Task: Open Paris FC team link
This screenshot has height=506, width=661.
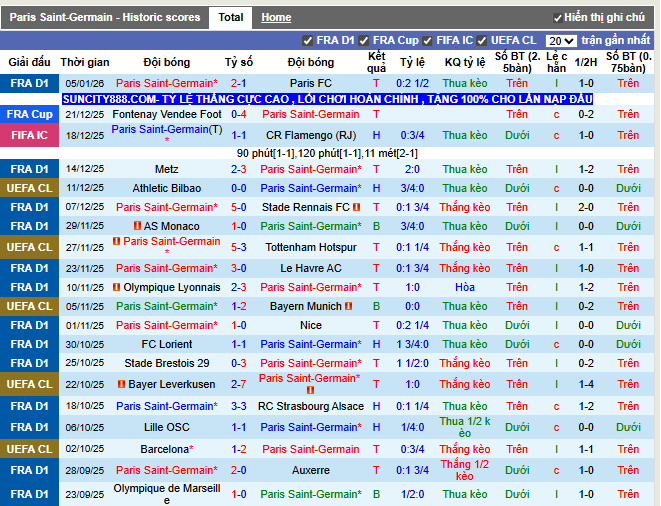Action: coord(311,83)
